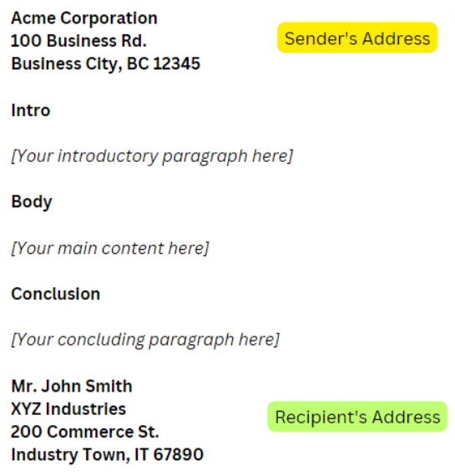The image size is (455, 476).
Task: Click the 100 Business Rd. line
Action: [x=78, y=41]
